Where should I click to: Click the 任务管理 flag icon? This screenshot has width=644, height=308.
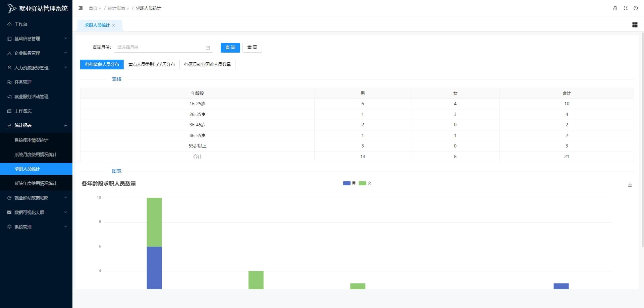[x=9, y=82]
